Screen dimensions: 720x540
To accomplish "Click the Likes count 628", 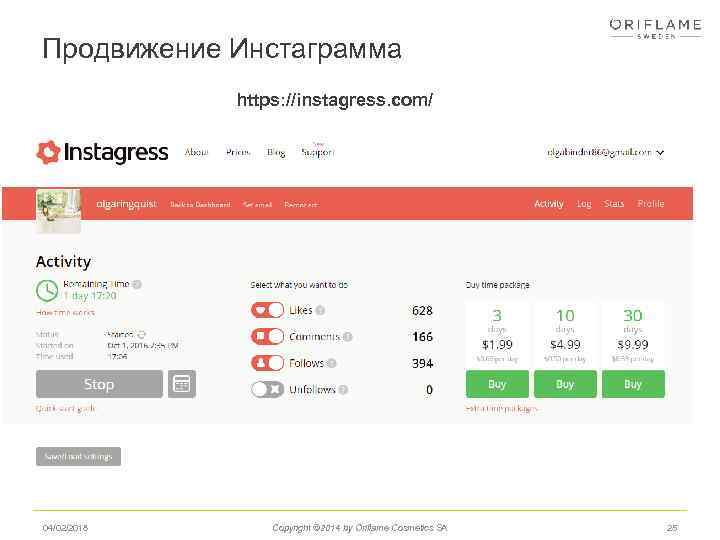I will pyautogui.click(x=422, y=311).
